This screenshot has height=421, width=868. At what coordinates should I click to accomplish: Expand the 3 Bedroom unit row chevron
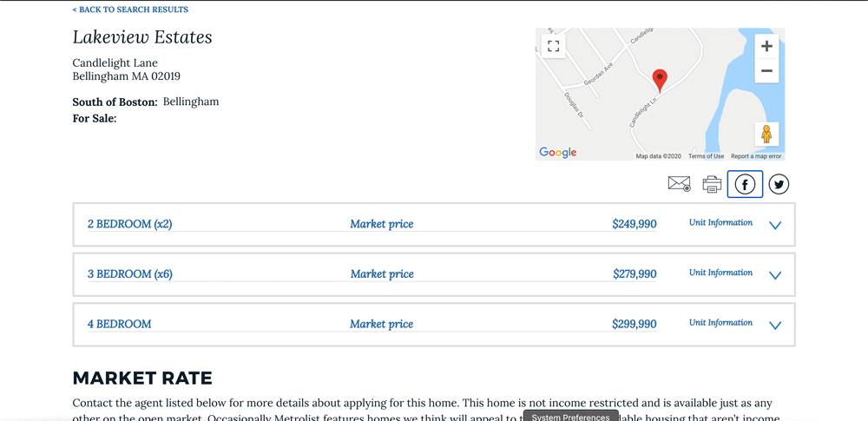pos(775,275)
